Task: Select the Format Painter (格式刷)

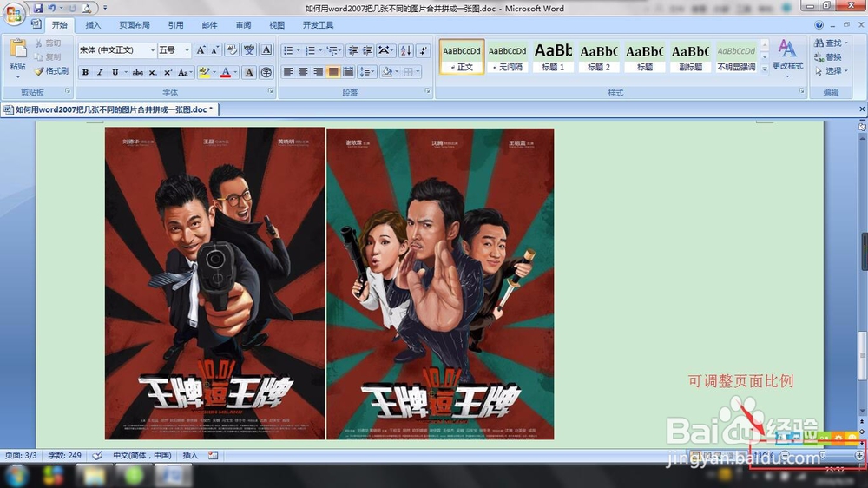Action: (x=51, y=71)
